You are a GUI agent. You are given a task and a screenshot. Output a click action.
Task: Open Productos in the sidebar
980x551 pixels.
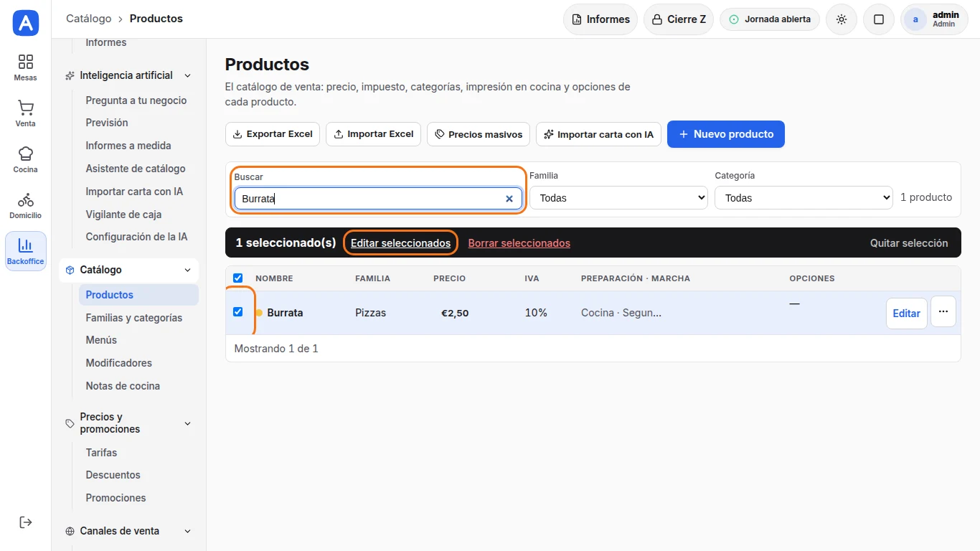138,295
